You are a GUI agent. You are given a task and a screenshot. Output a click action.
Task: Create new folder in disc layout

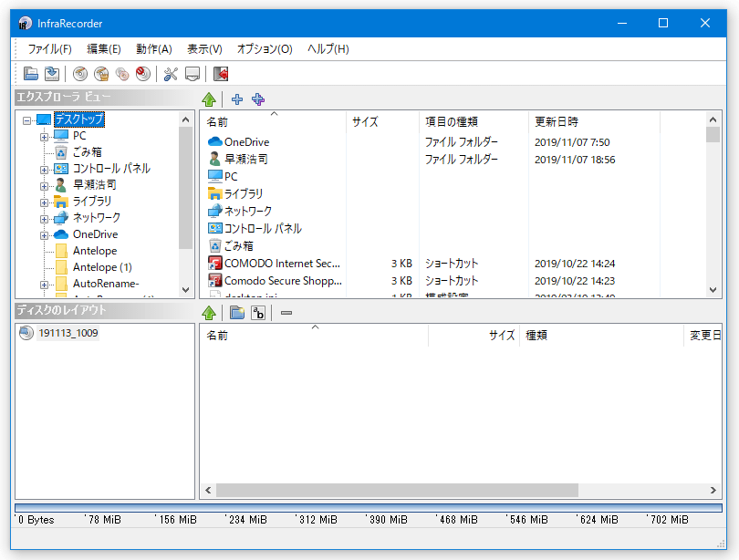tap(237, 313)
